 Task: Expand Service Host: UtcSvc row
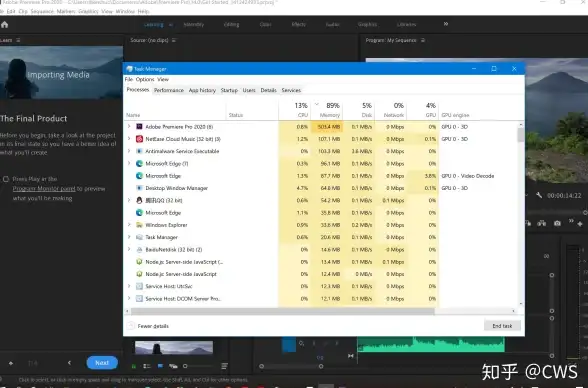[x=129, y=286]
